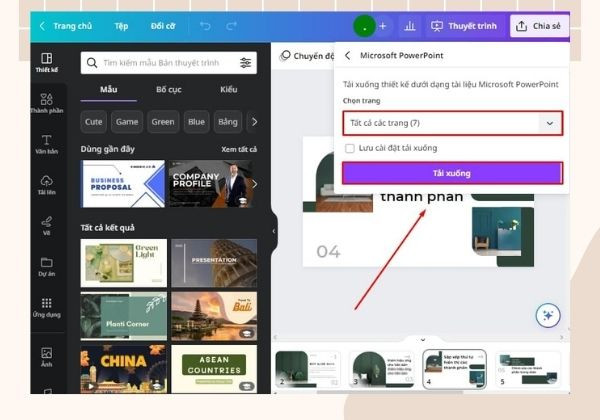
Task: Open the Tải lên uploads panel
Action: click(47, 185)
